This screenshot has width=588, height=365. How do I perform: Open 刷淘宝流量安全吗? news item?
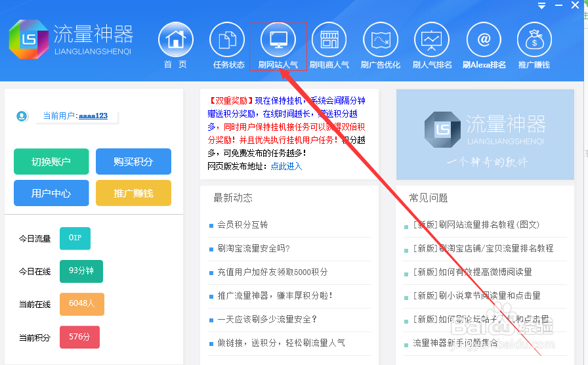tap(253, 248)
